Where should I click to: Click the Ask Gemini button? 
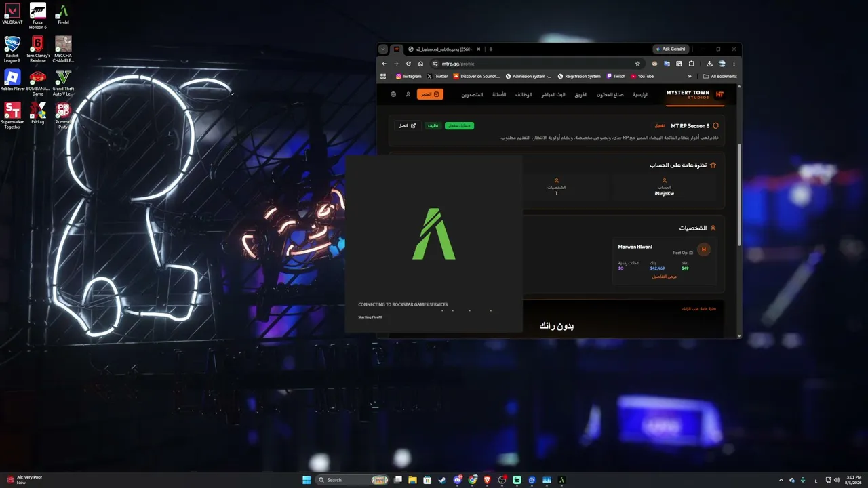671,49
